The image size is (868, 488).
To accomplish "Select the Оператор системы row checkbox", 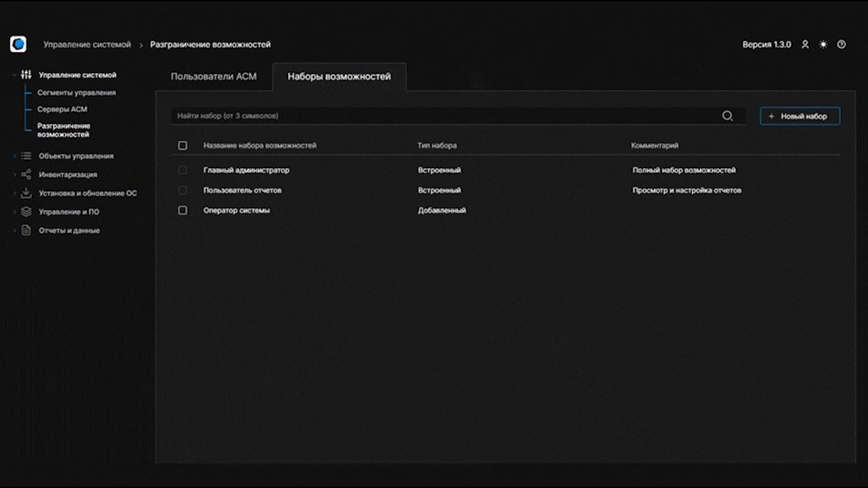I will pyautogui.click(x=182, y=210).
